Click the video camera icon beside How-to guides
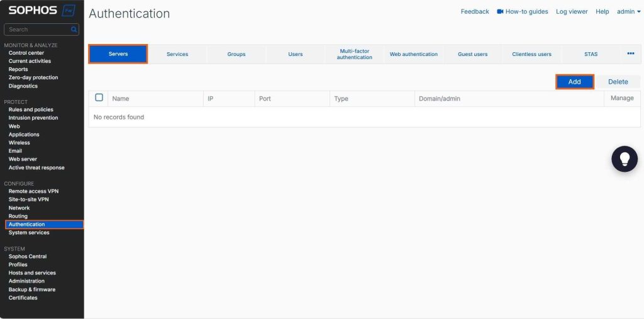The height and width of the screenshot is (319, 644). (500, 11)
